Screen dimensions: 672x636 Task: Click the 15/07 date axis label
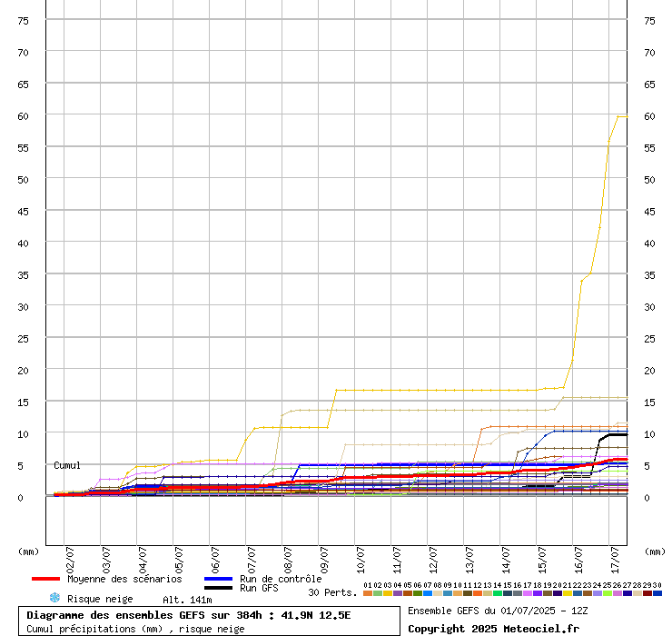tap(542, 560)
